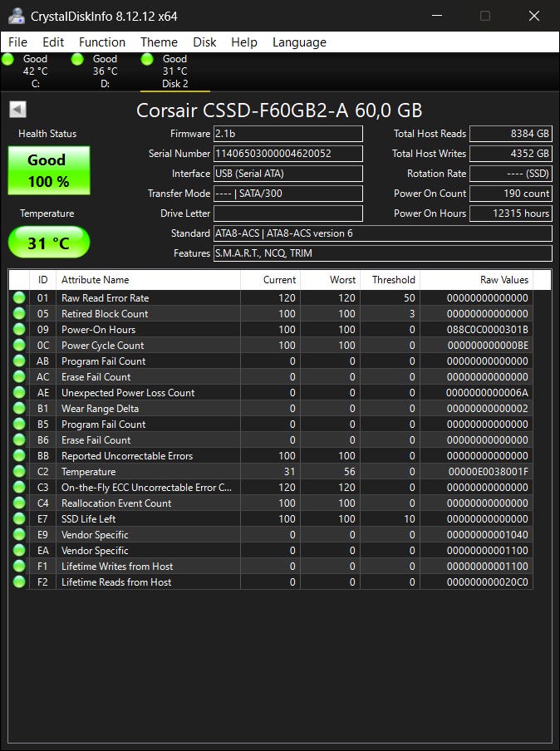Open the File menu
The image size is (560, 751).
click(x=17, y=42)
